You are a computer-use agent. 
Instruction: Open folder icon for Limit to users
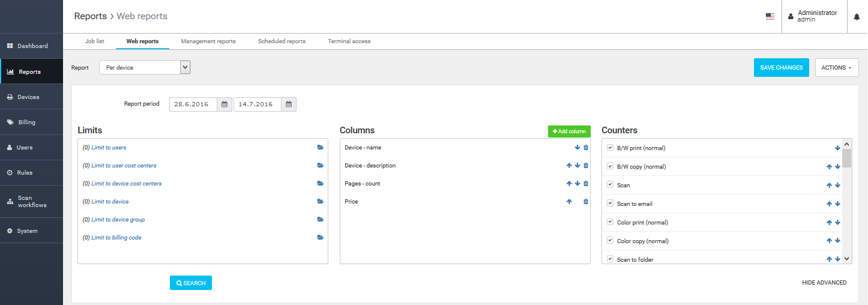[320, 148]
